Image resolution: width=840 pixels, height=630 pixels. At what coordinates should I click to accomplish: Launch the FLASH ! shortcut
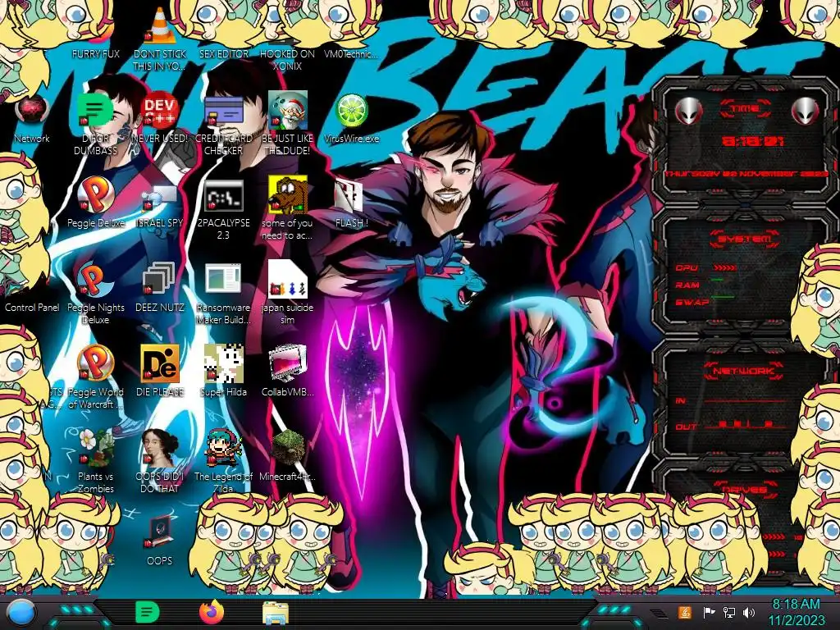click(x=349, y=195)
